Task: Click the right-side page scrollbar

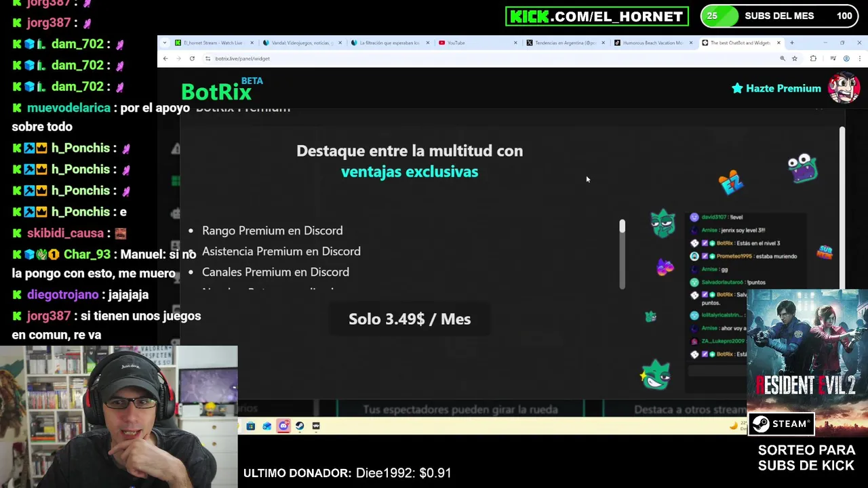Action: tap(842, 207)
